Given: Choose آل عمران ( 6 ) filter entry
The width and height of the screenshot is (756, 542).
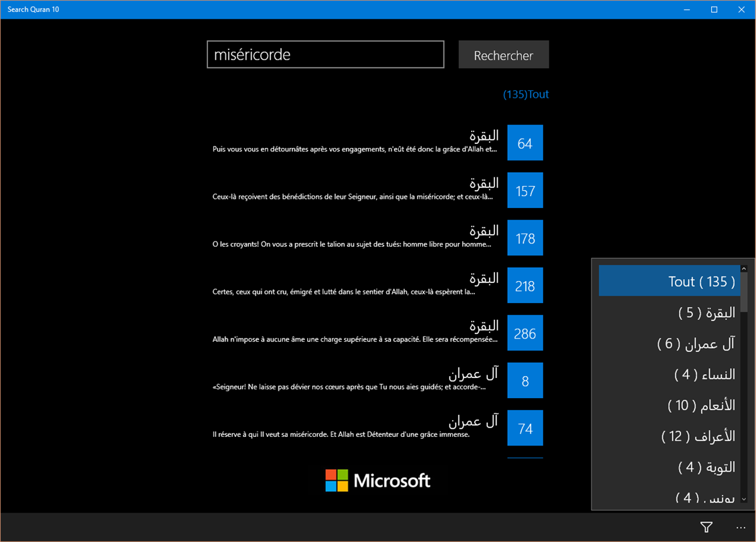Looking at the screenshot, I should 669,343.
